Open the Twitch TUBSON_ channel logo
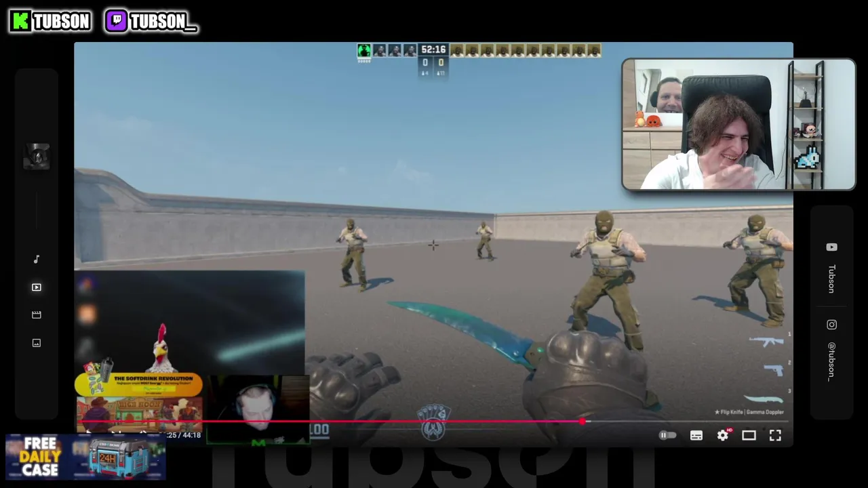 [x=151, y=21]
